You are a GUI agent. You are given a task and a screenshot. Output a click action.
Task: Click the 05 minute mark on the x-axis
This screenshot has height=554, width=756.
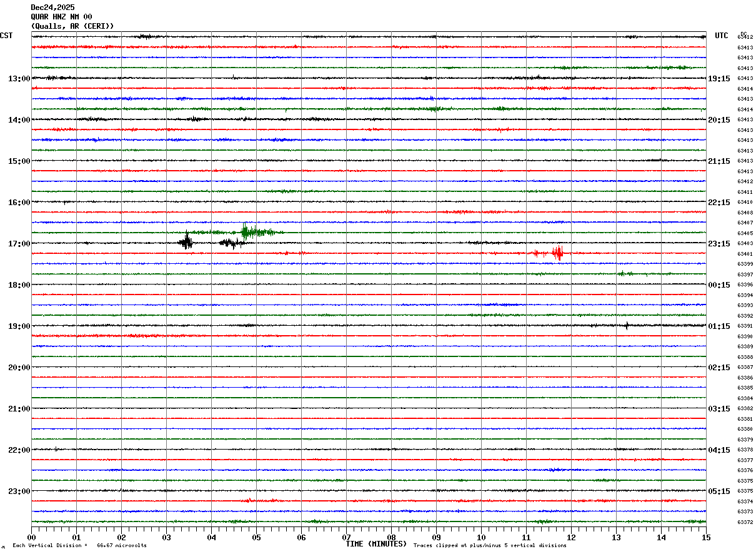pos(256,538)
